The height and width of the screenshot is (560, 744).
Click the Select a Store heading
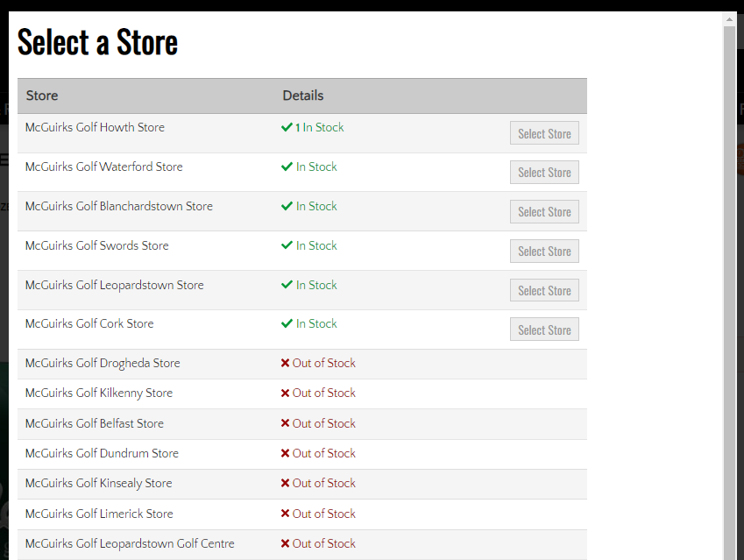[x=97, y=42]
